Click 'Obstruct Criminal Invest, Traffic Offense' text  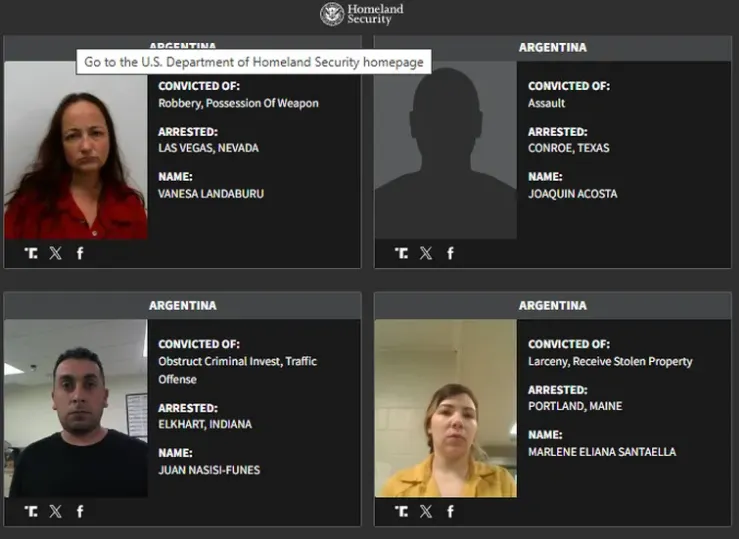click(238, 370)
